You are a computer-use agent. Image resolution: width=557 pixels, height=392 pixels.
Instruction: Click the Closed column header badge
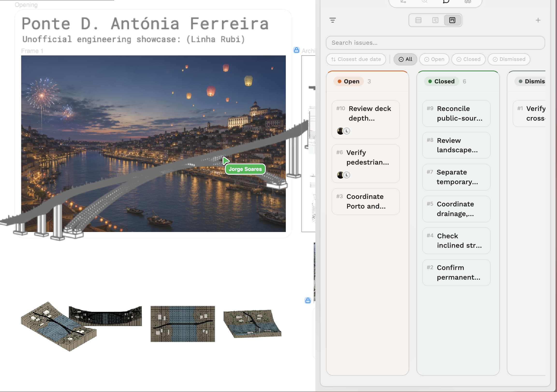point(441,81)
